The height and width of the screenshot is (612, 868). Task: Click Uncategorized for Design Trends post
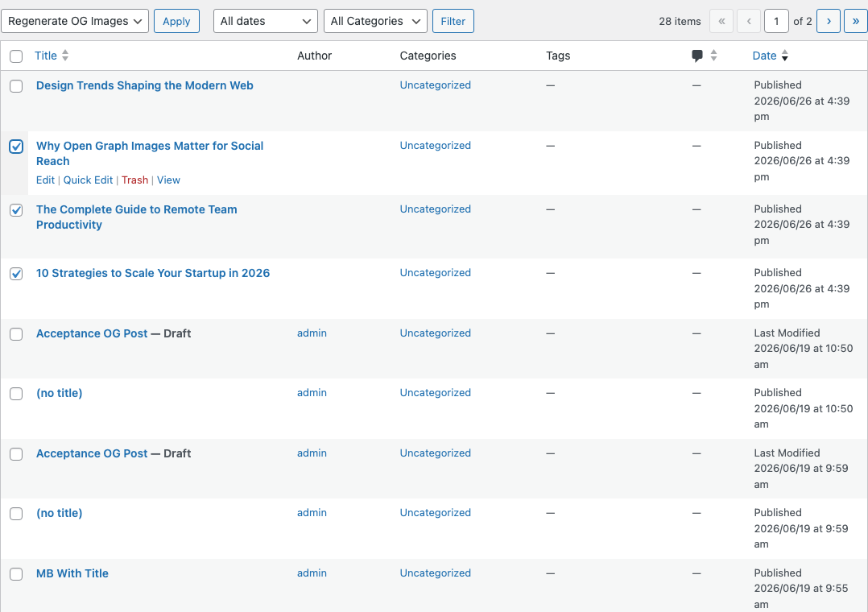pos(435,85)
